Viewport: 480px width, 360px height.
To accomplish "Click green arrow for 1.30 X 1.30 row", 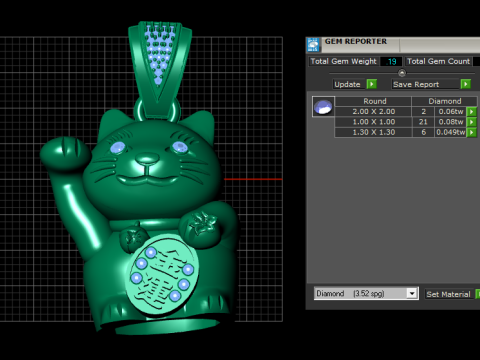I will coord(471,132).
